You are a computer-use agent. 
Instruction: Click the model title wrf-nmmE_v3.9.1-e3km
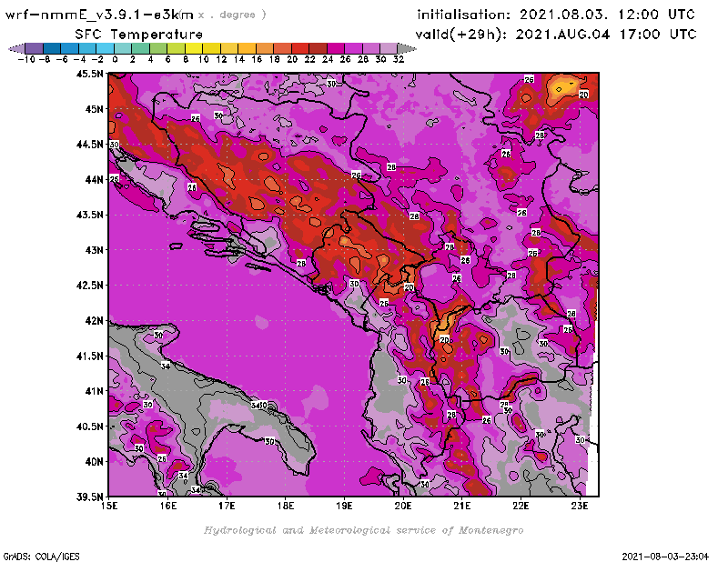click(x=99, y=15)
